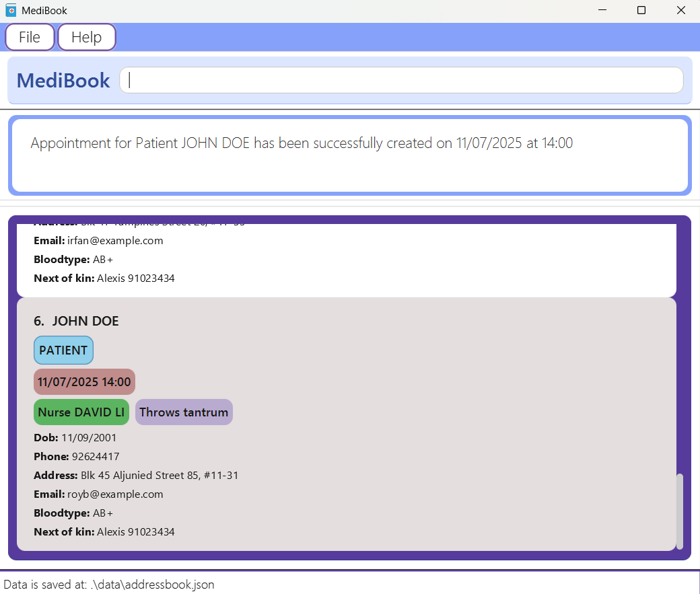Click Bloodtype line under irfan@example.com
Screen dimensions: 700x594
[73, 260]
